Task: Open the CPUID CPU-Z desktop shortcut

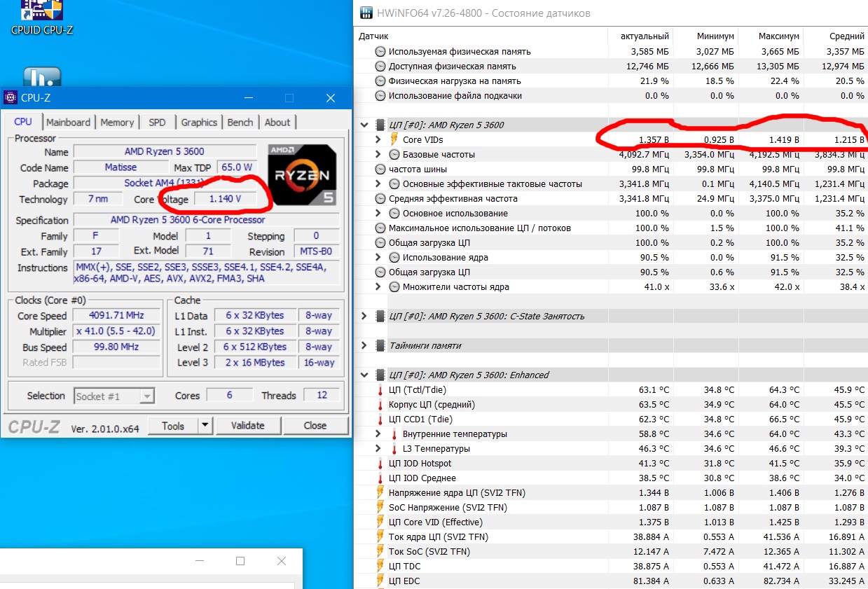Action: pyautogui.click(x=42, y=18)
